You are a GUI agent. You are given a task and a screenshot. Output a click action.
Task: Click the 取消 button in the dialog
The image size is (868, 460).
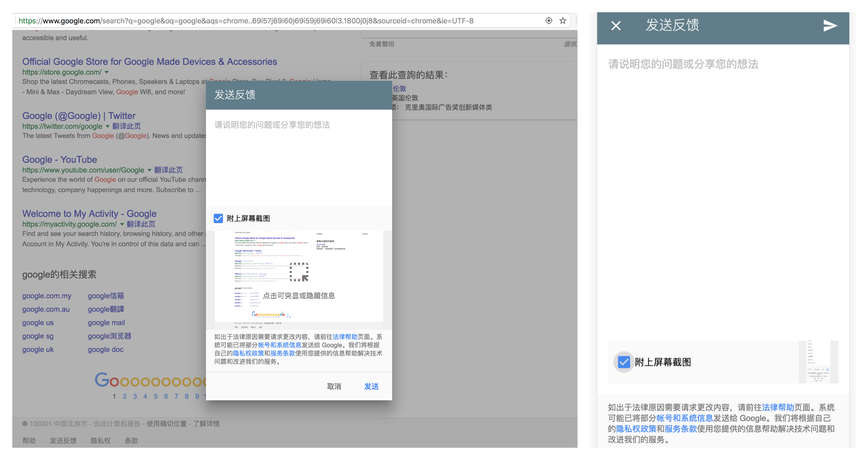334,386
